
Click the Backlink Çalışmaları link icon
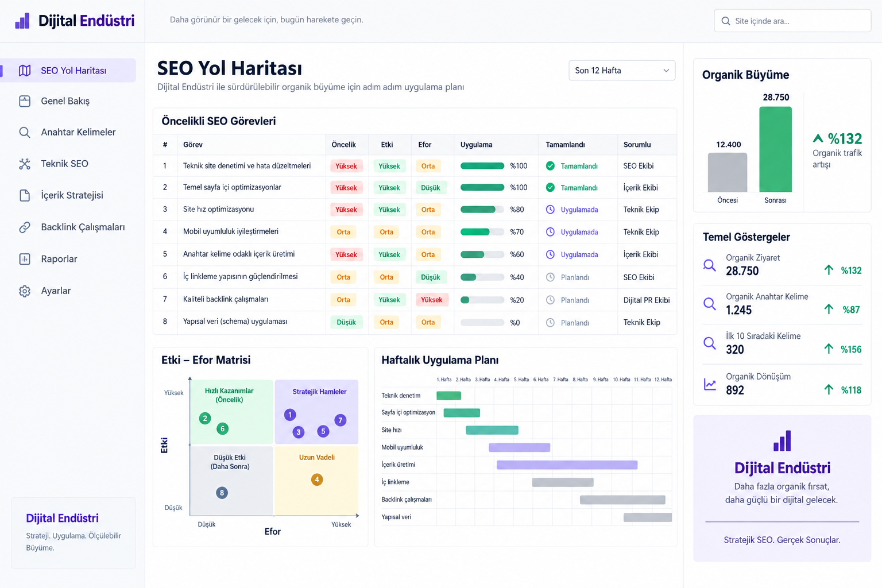click(25, 227)
